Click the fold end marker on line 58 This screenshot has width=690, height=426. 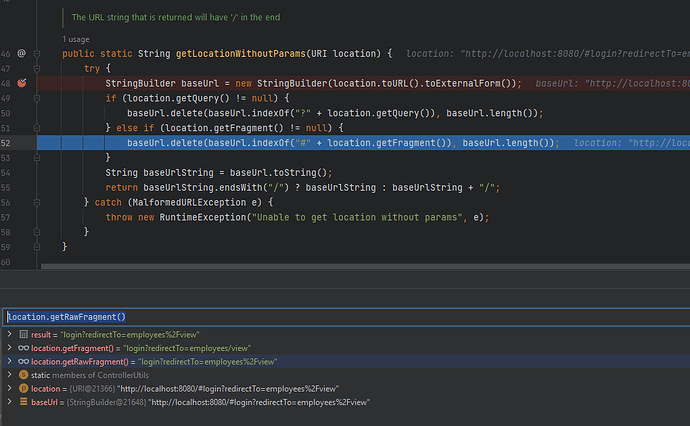coord(37,232)
